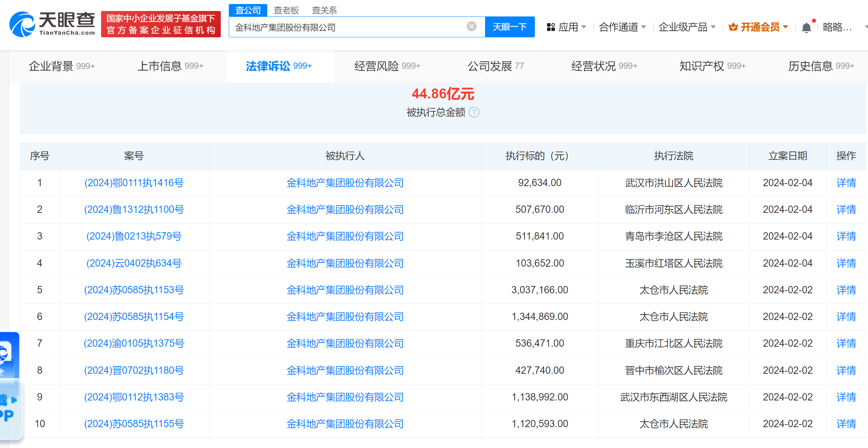
Task: Select the amount 507,670.00
Action: (540, 210)
